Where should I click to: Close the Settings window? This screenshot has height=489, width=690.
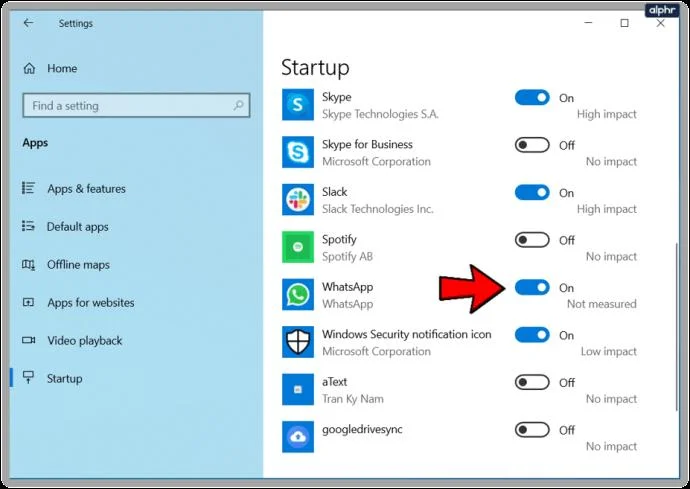tap(660, 23)
